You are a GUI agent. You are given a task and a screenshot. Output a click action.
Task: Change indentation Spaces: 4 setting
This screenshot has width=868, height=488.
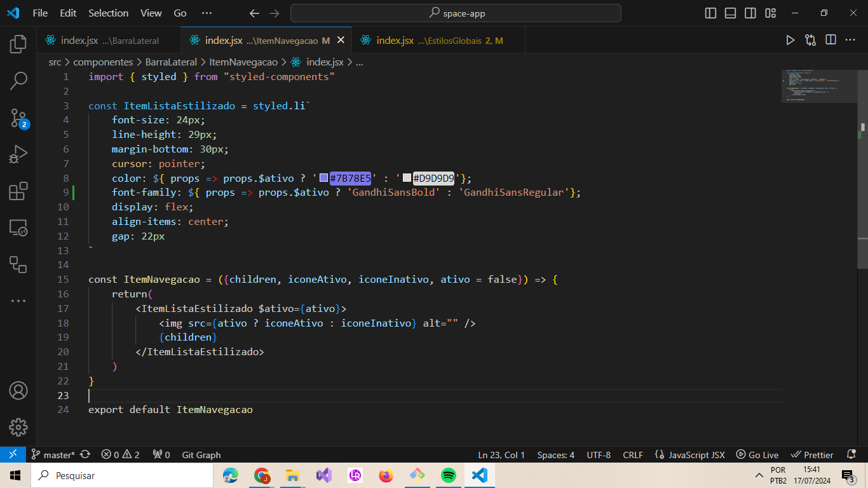tap(556, 455)
